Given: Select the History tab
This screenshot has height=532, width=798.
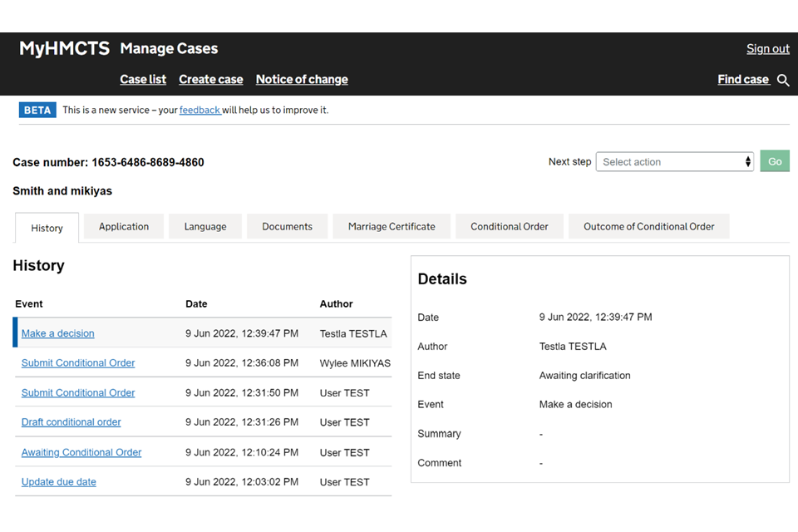Looking at the screenshot, I should [x=47, y=229].
